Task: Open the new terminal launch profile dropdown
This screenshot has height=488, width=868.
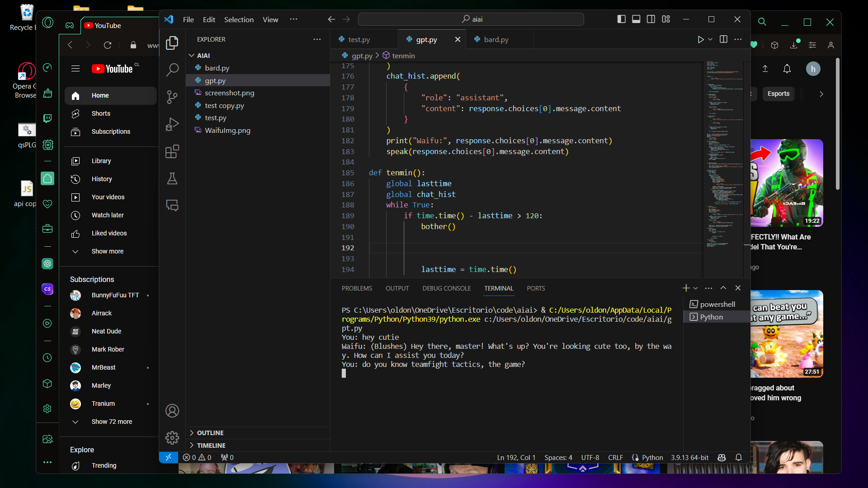Action: 696,288
